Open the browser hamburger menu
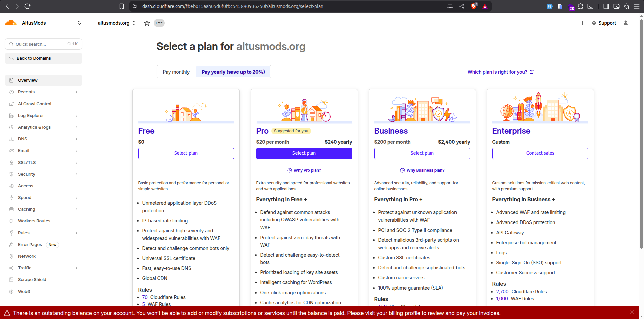This screenshot has height=319, width=644. pos(637,6)
